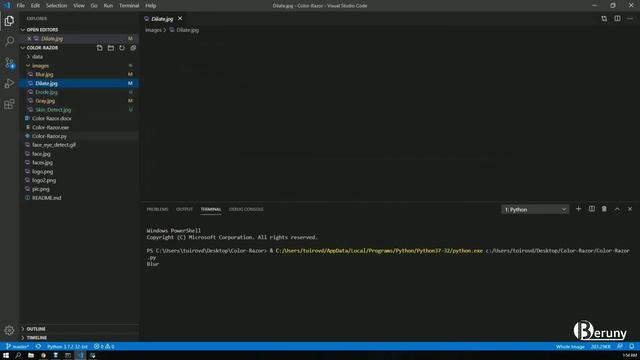Click New File icon in COLOR-RAZOR header
The width and height of the screenshot is (640, 360).
pyautogui.click(x=100, y=48)
